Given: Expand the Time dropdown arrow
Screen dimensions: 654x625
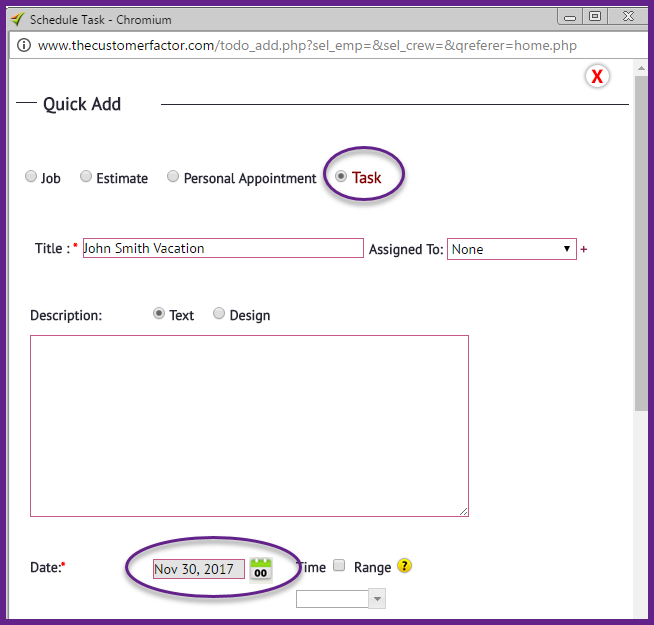Looking at the screenshot, I should click(377, 599).
